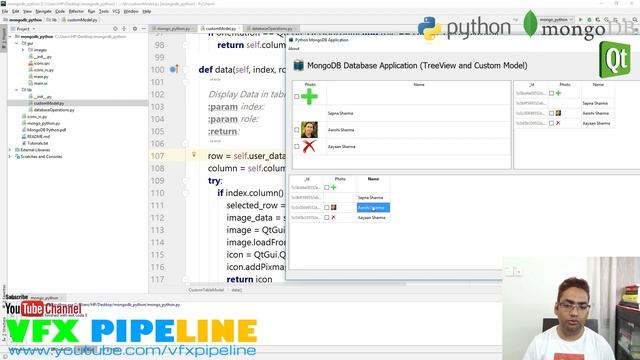Select customModel.py editor tab
The width and height of the screenshot is (640, 360).
point(220,29)
